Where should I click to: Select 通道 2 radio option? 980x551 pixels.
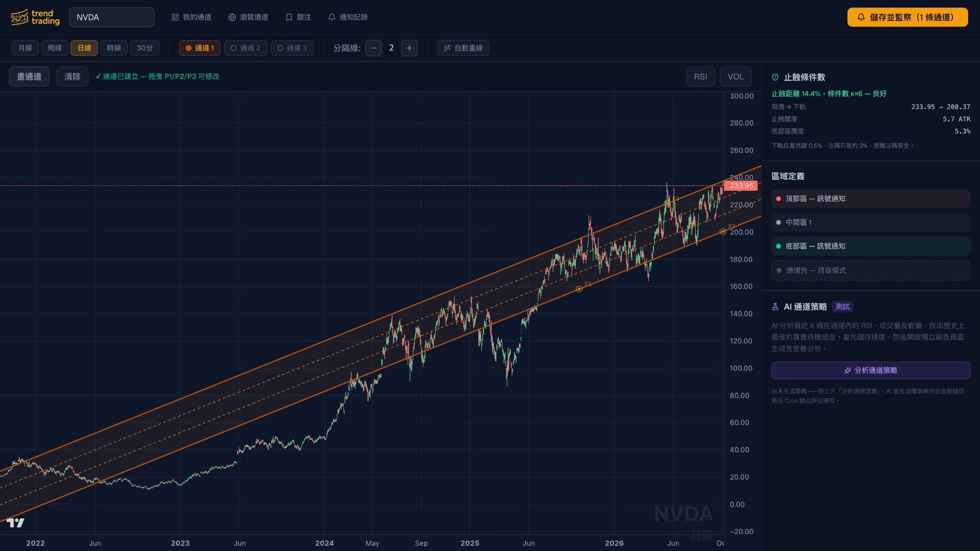tap(246, 48)
